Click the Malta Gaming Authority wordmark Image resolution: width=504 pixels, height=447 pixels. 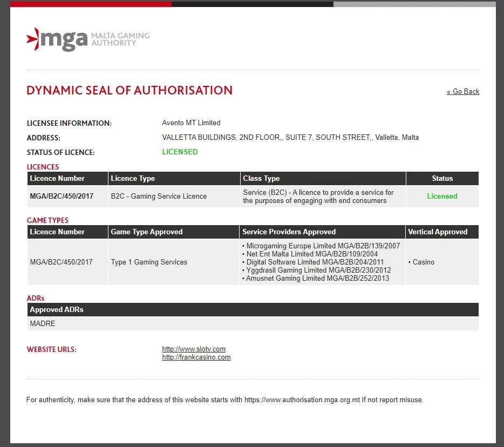tap(120, 39)
